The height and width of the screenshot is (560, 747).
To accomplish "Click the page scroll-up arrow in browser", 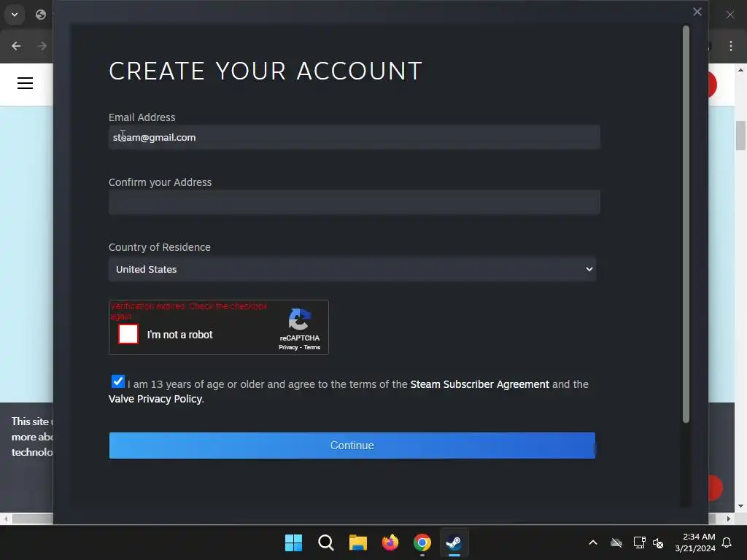I will pos(741,70).
